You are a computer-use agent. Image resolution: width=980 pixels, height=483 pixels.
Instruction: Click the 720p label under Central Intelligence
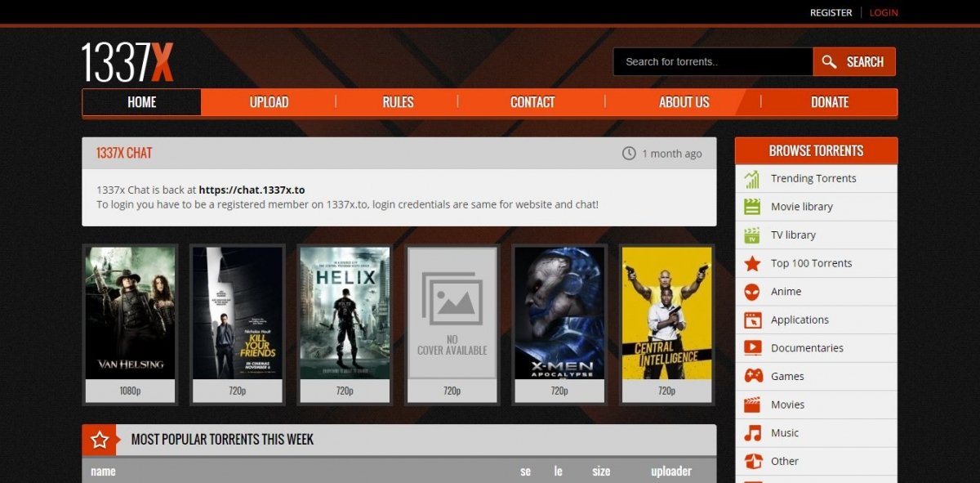coord(667,391)
